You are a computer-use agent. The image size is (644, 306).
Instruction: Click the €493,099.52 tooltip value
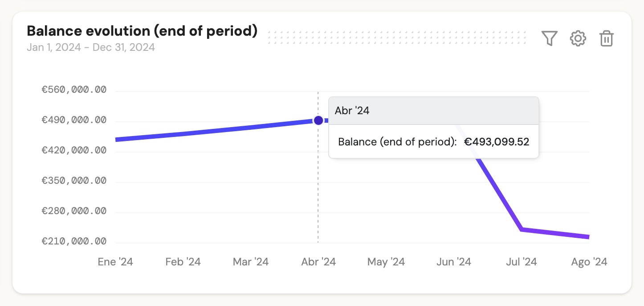point(497,142)
